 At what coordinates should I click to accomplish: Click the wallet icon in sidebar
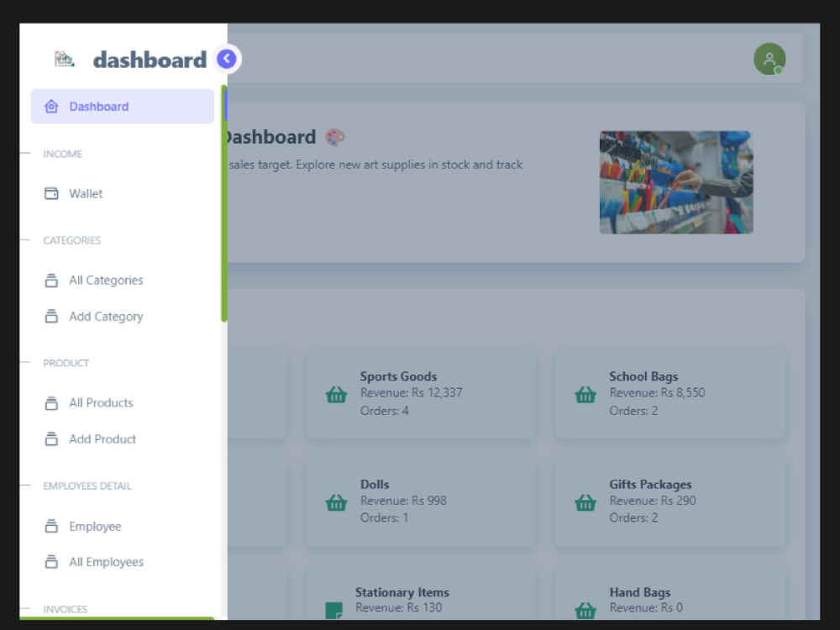[x=51, y=193]
